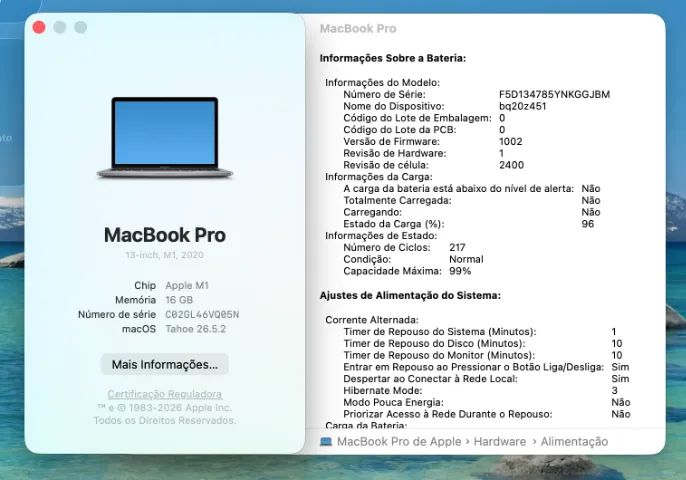Screen dimensions: 686x480
Task: Click cell revision '2400'
Action: tap(511, 165)
